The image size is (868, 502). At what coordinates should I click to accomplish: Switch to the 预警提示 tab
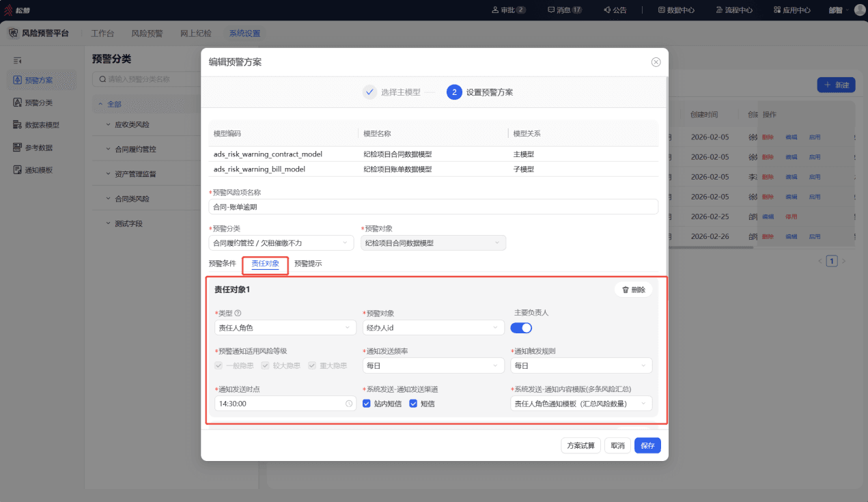(308, 263)
